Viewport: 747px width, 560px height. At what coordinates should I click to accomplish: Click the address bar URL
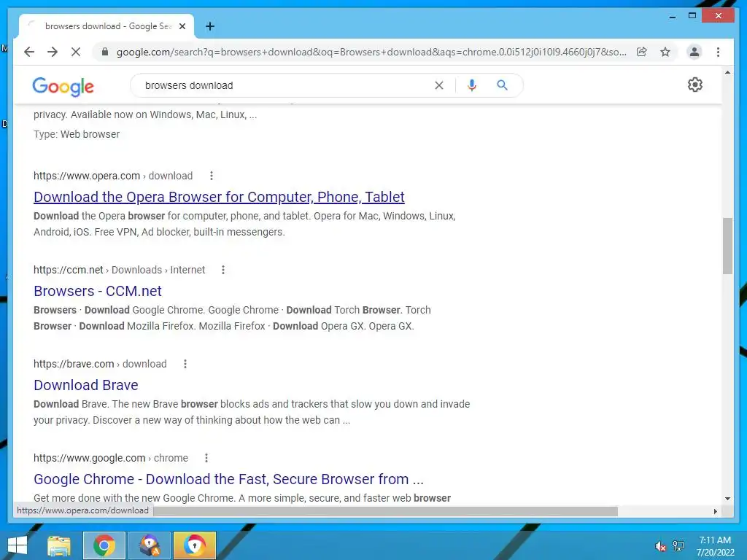tap(371, 52)
